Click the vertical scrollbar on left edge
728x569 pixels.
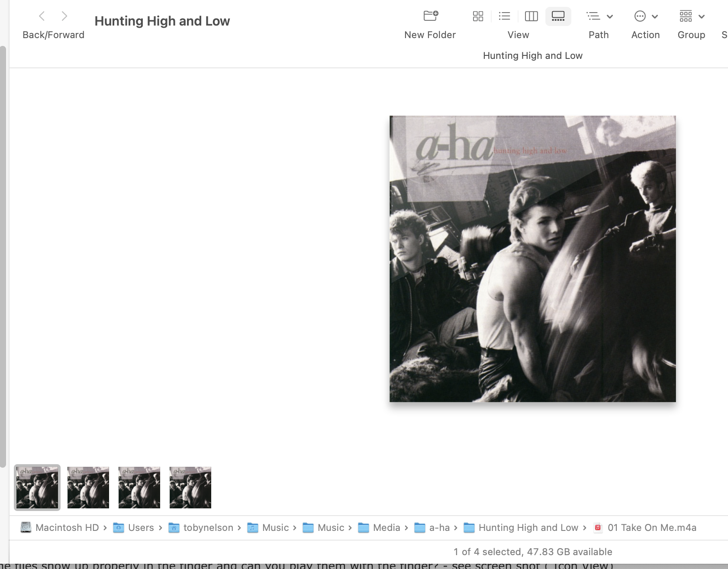click(x=3, y=256)
